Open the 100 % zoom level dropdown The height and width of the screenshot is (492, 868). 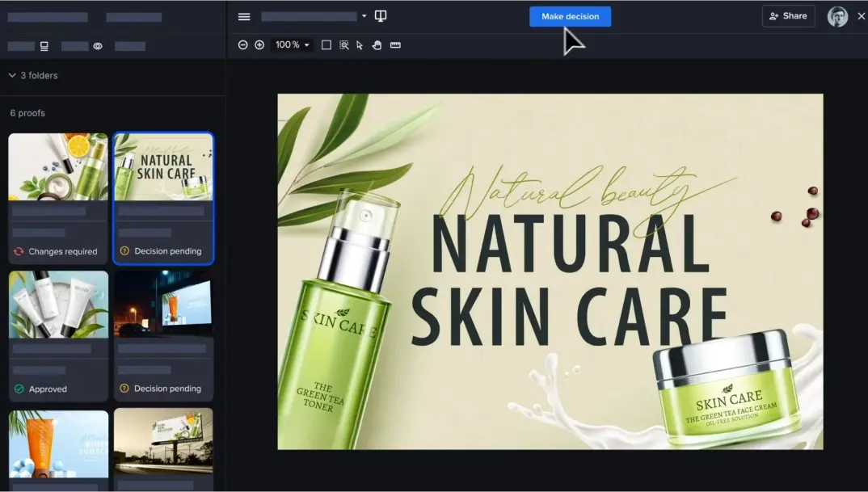coord(293,45)
